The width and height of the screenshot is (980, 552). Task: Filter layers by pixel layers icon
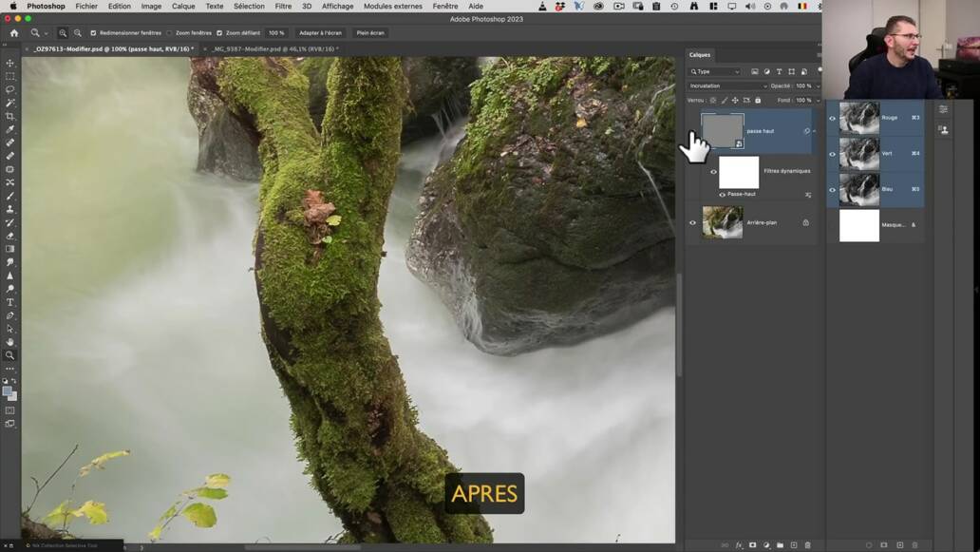754,72
